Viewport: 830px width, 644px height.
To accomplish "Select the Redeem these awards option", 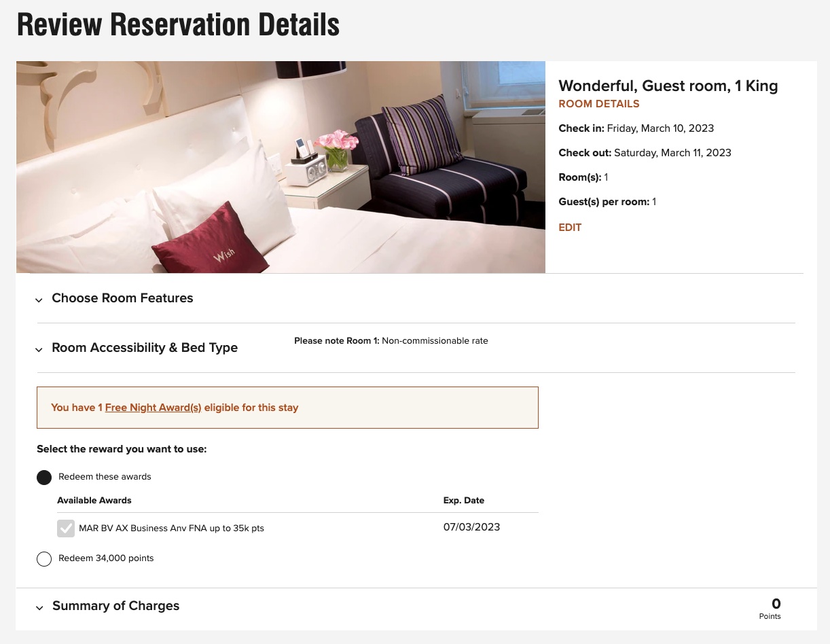I will [x=44, y=477].
